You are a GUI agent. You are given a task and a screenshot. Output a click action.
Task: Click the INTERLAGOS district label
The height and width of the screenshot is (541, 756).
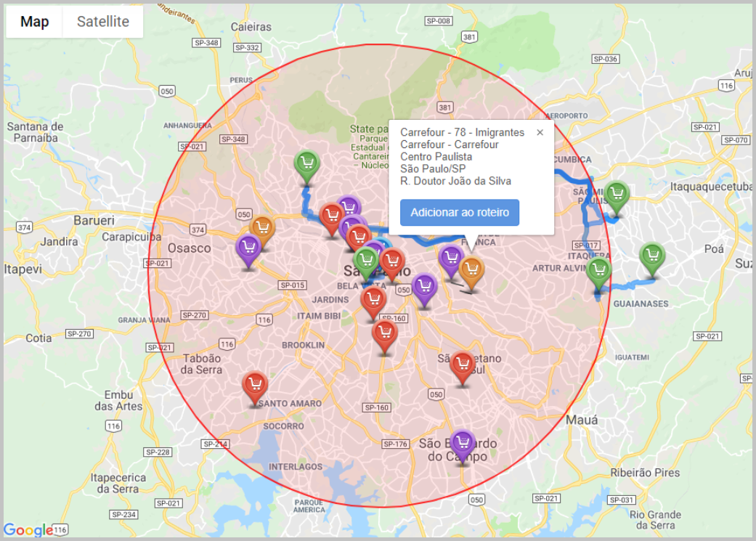[296, 467]
